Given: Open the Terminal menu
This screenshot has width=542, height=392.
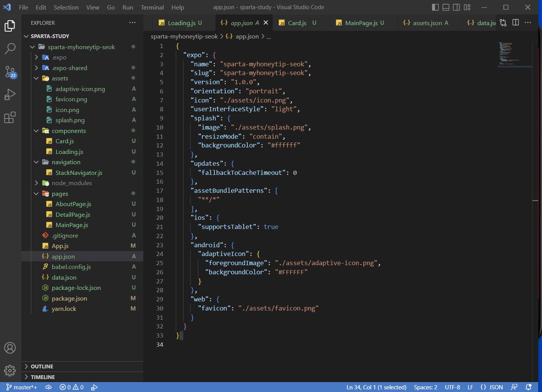Looking at the screenshot, I should 152,7.
